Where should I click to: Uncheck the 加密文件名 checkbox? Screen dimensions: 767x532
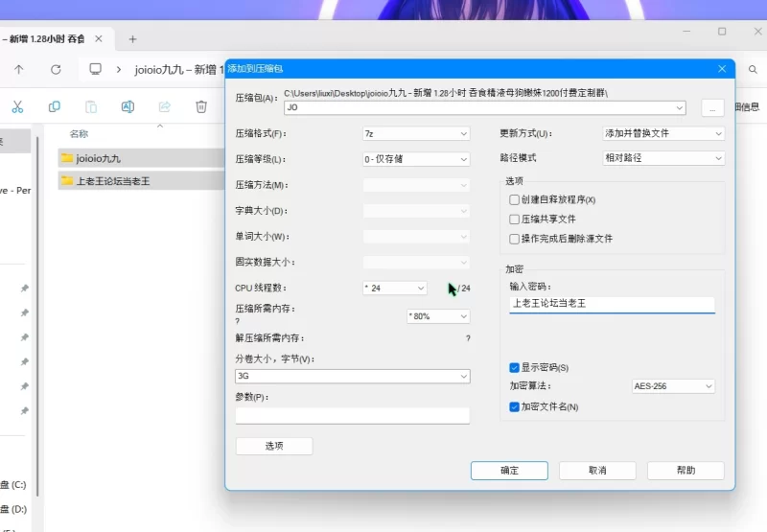[514, 406]
